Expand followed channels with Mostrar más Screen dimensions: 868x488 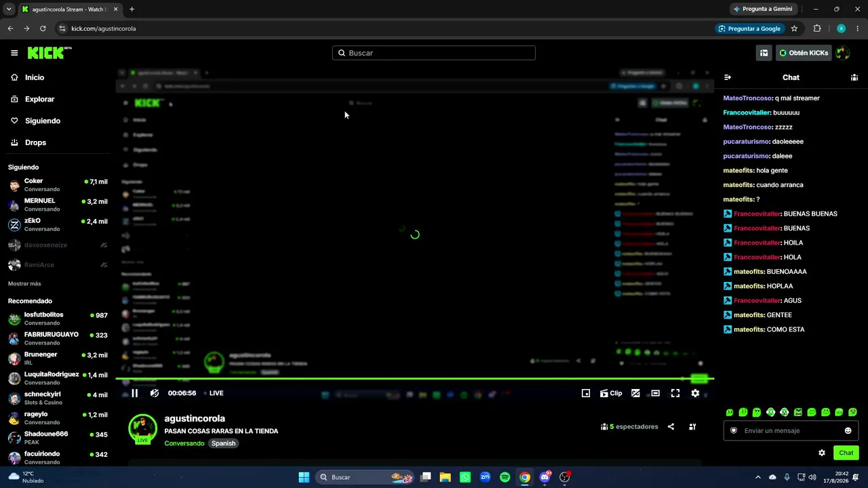pos(24,283)
